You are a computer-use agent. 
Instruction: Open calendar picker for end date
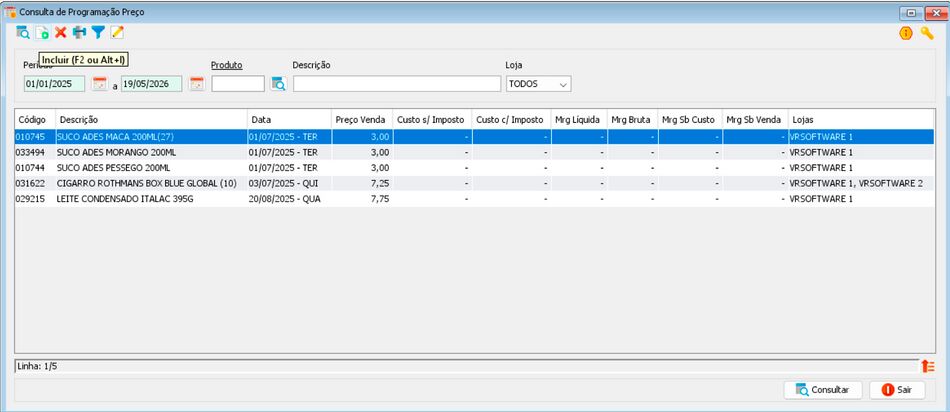click(196, 84)
